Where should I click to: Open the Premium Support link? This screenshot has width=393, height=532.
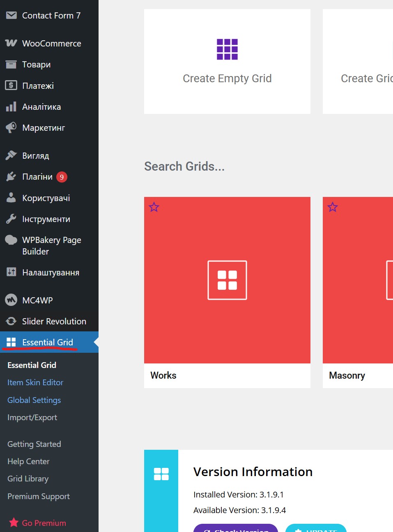coord(39,496)
